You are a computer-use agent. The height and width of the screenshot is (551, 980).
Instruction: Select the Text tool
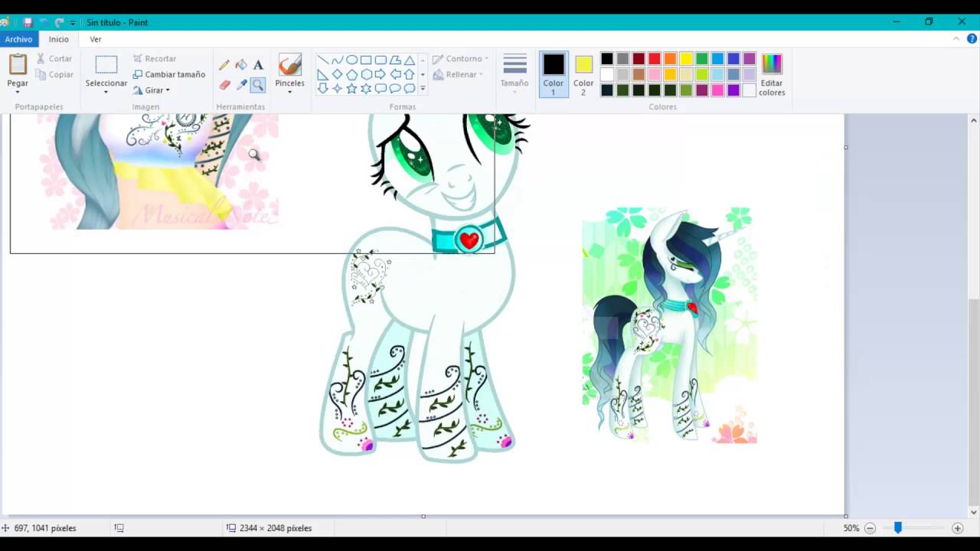258,65
